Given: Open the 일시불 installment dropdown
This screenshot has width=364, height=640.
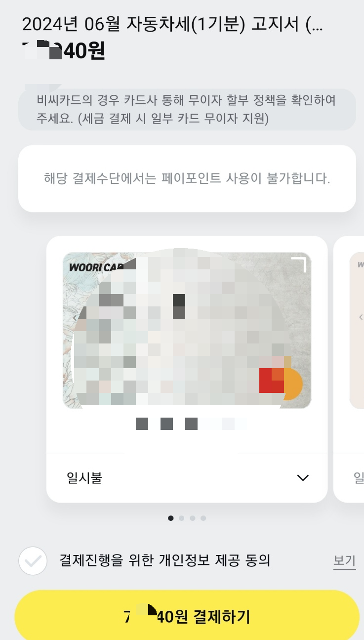Looking at the screenshot, I should (187, 477).
